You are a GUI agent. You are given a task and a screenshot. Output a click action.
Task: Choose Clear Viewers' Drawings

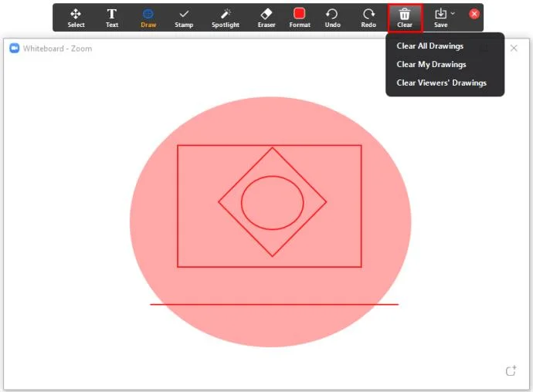click(441, 83)
